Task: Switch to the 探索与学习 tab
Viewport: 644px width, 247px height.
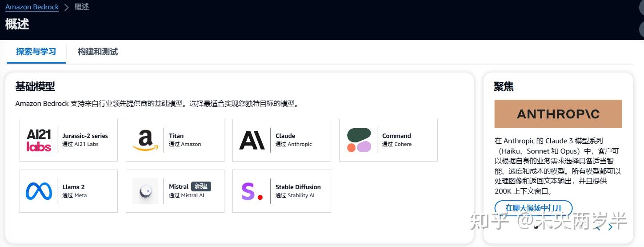Action: (x=36, y=52)
